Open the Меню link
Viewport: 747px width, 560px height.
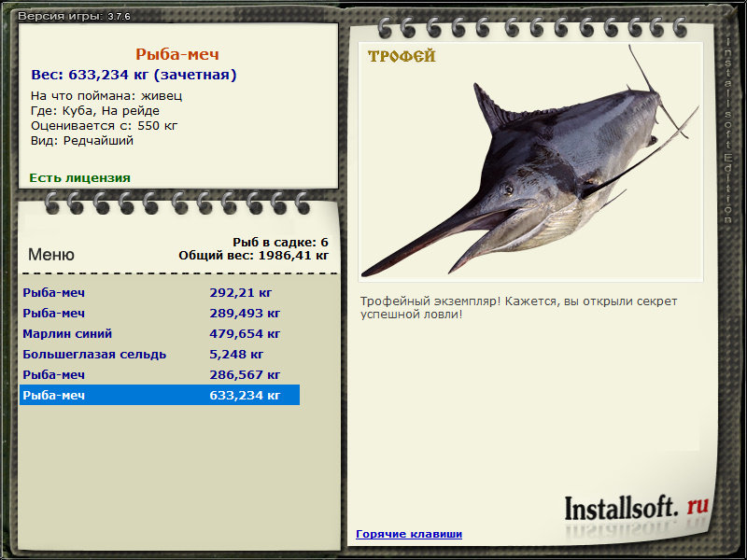coord(51,254)
